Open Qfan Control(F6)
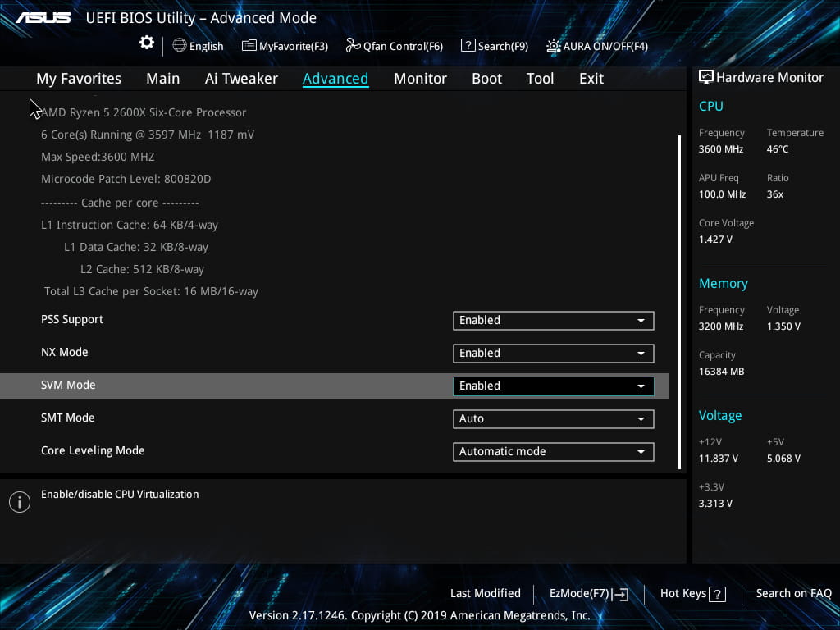Viewport: 840px width, 630px height. point(395,46)
